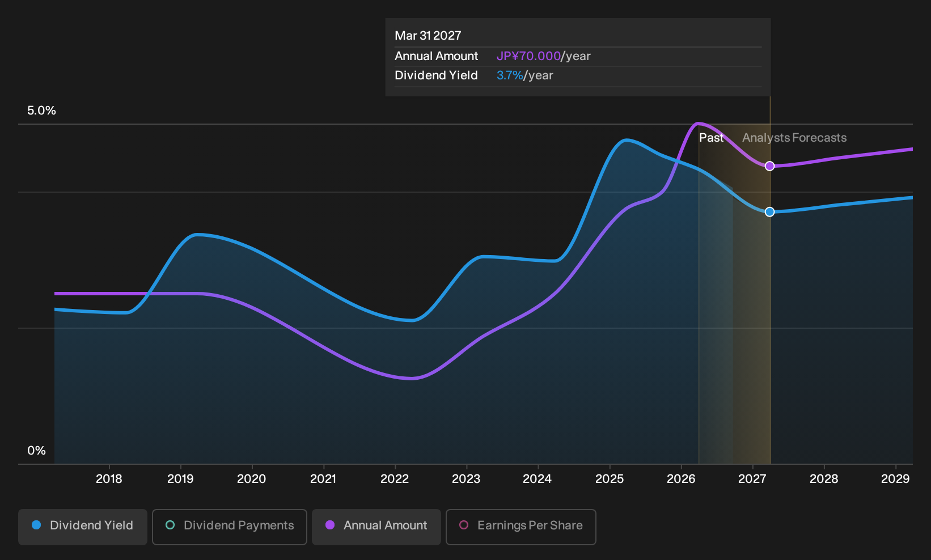
Task: Click the 2023 x-axis label
Action: click(466, 479)
